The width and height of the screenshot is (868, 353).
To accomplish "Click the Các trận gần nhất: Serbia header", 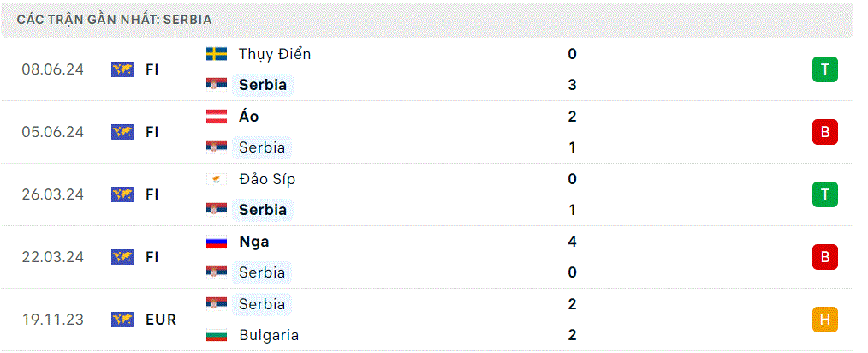I will (114, 20).
